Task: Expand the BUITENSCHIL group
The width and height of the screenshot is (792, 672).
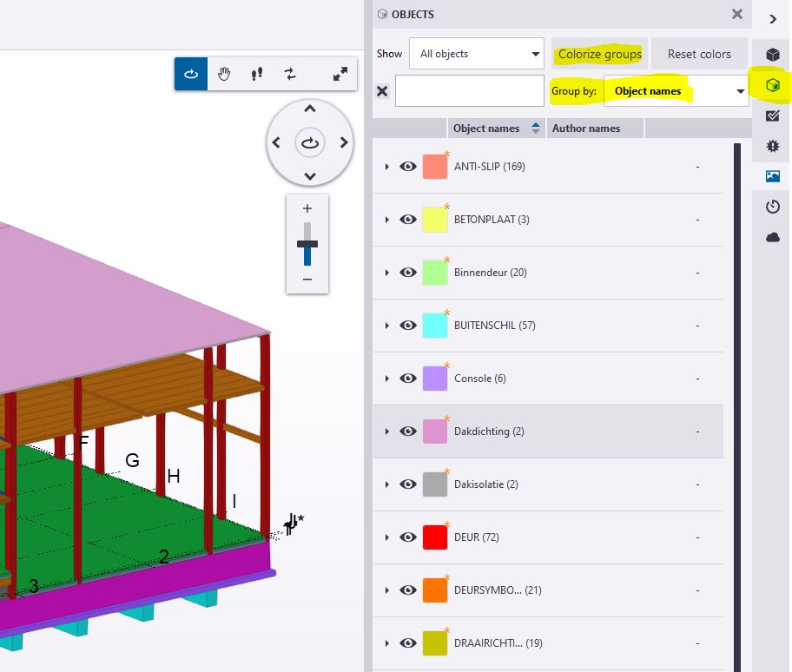Action: [x=387, y=326]
